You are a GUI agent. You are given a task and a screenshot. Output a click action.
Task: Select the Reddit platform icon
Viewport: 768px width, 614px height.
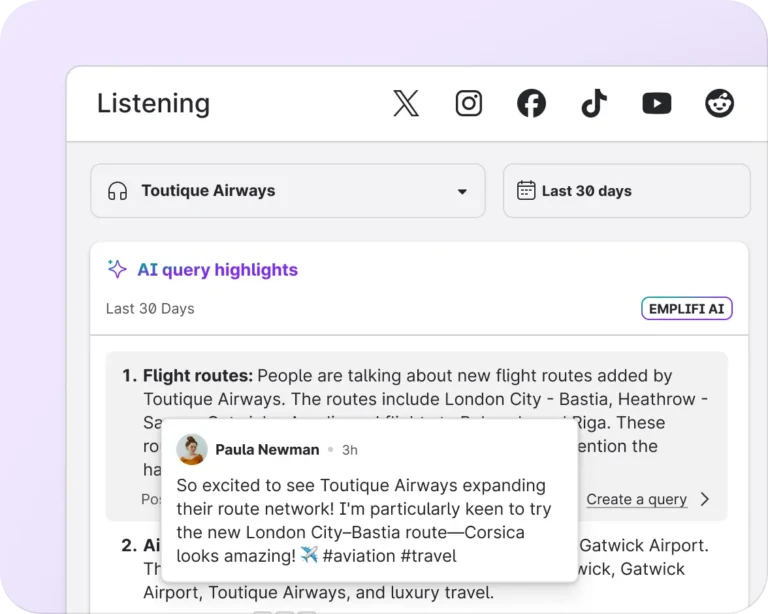click(x=720, y=103)
